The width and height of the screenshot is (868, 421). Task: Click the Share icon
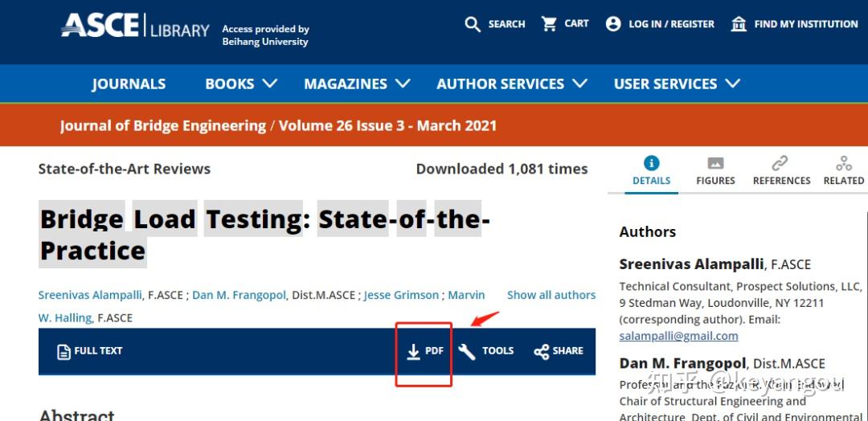click(542, 351)
